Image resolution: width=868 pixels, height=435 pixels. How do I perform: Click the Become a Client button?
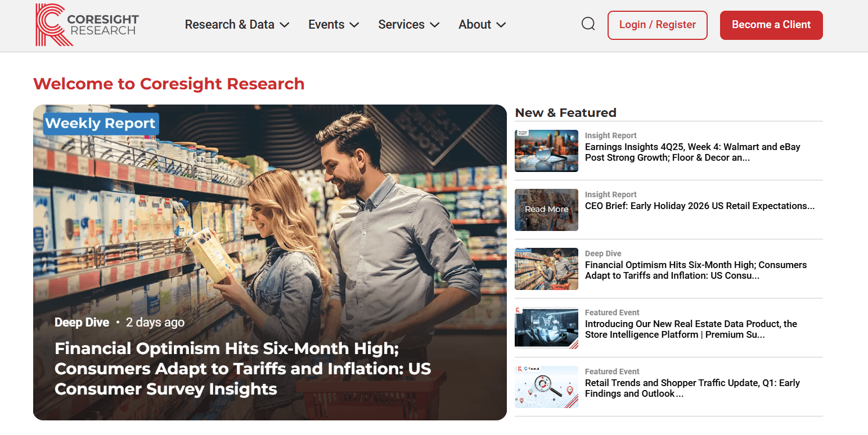coord(771,25)
